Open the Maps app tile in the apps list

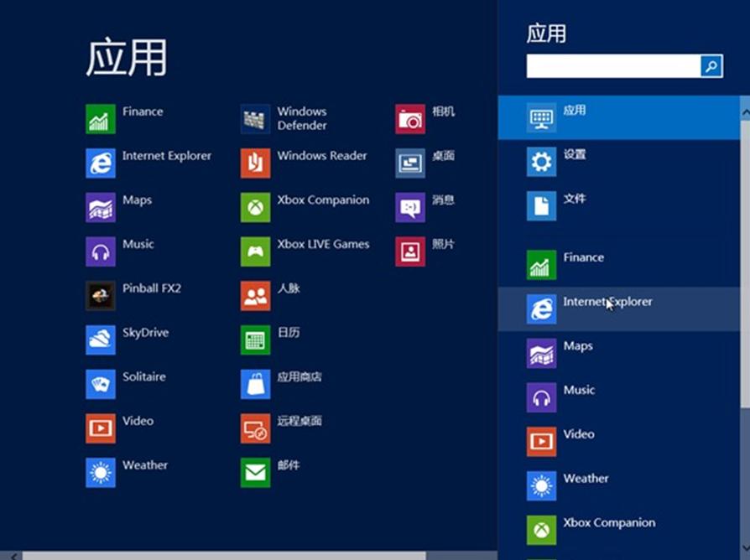click(x=101, y=207)
